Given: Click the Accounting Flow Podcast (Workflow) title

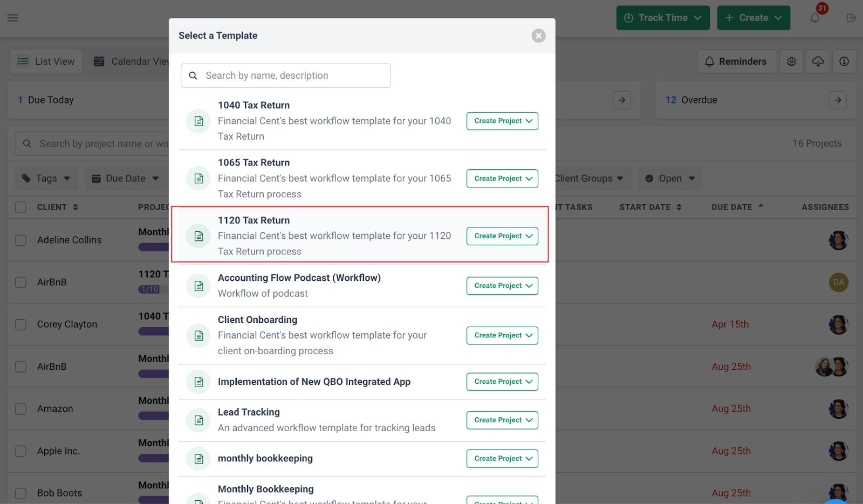Looking at the screenshot, I should 299,278.
